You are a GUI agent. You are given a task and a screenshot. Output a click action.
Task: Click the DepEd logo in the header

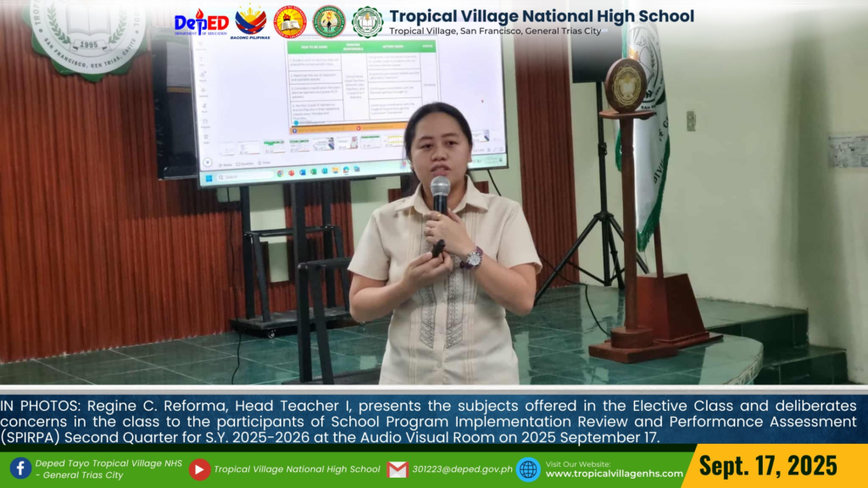(201, 21)
